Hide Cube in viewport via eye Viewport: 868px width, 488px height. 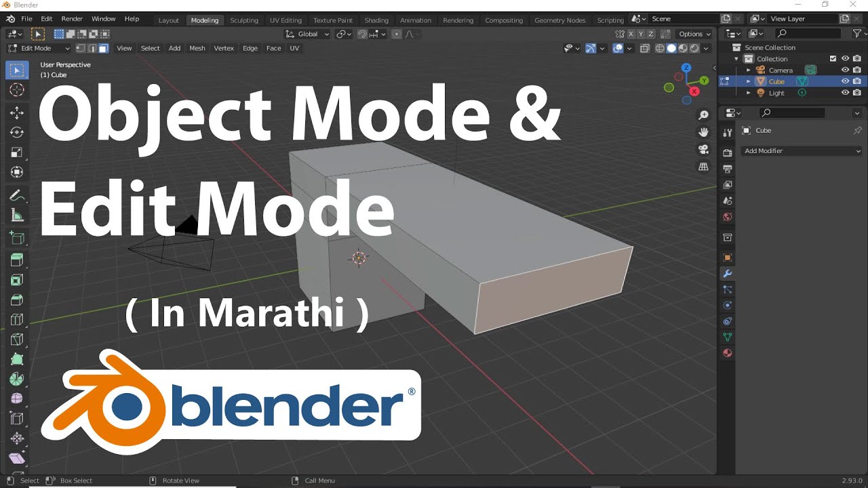845,81
